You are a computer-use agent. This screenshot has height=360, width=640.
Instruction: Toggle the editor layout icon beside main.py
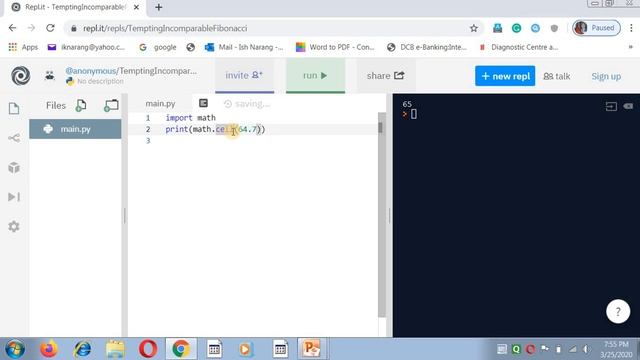point(203,103)
